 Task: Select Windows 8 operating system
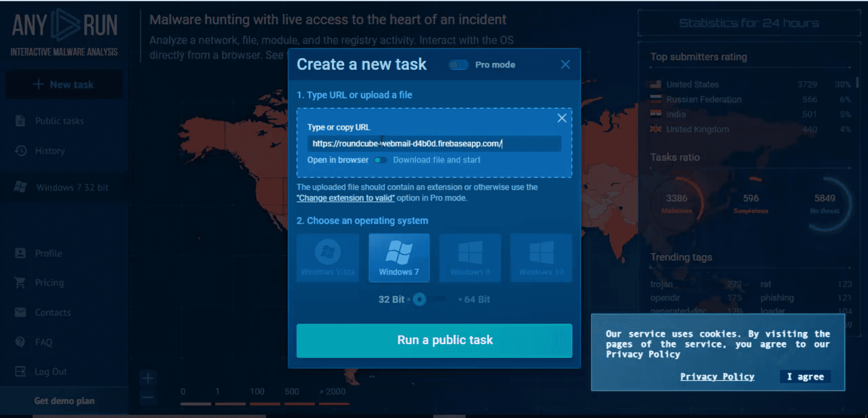(x=470, y=258)
